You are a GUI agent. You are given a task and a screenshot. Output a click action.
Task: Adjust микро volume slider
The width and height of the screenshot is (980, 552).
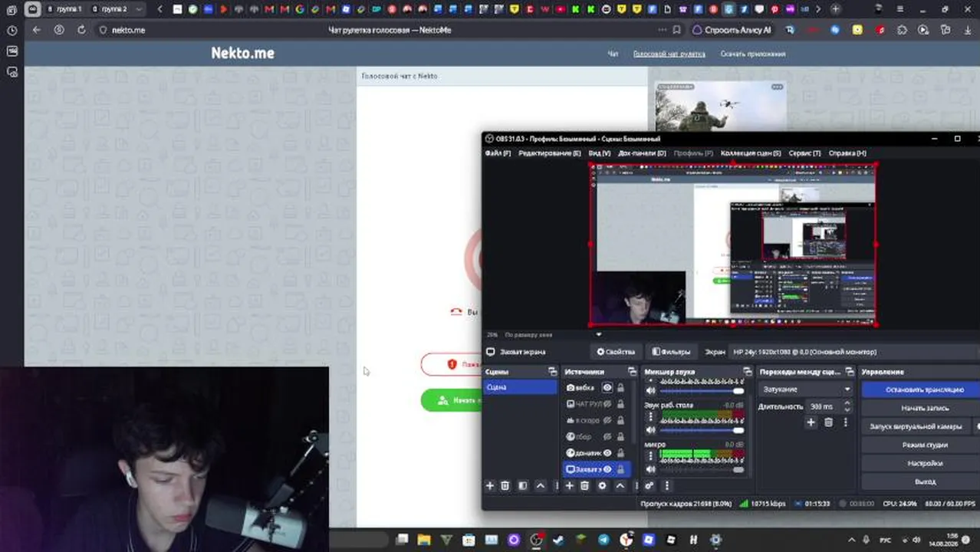tap(702, 469)
